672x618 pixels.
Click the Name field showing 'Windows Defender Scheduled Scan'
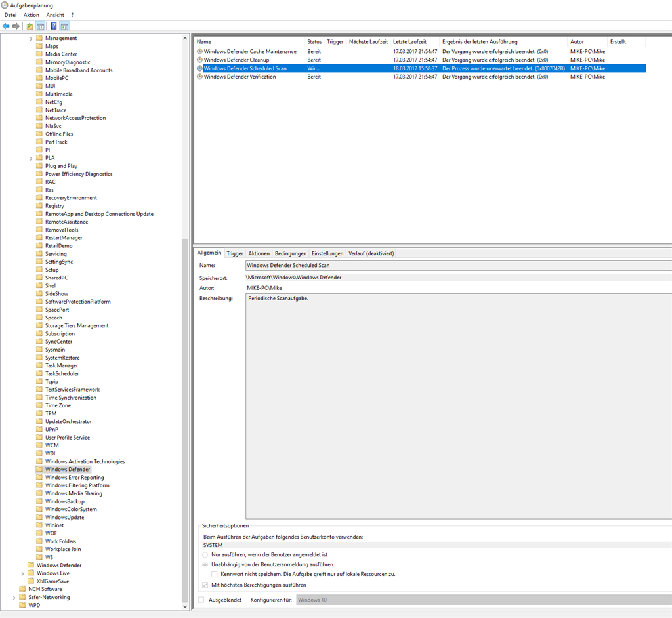tap(459, 266)
